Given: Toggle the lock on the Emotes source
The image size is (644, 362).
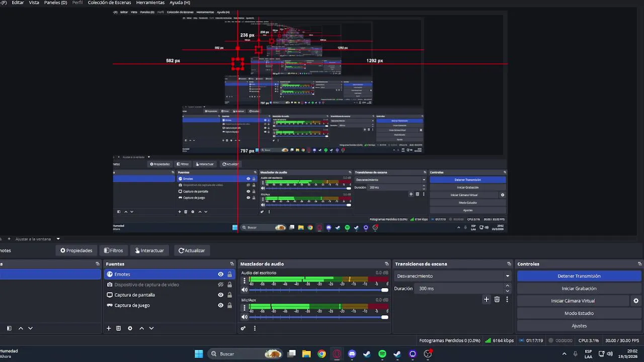Looking at the screenshot, I should [x=229, y=275].
